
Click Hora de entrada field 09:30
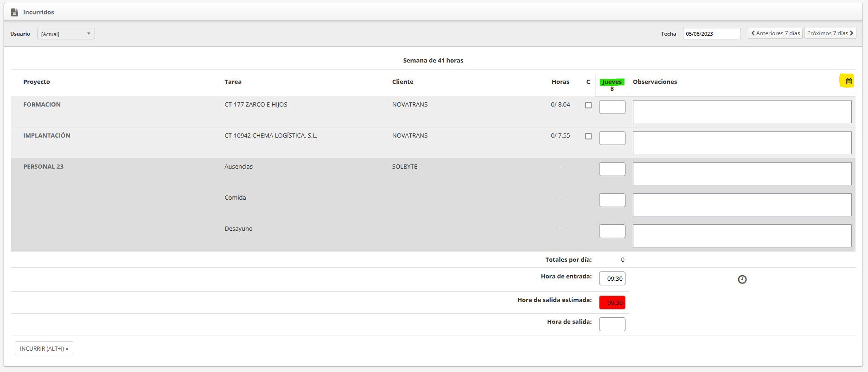tap(612, 278)
